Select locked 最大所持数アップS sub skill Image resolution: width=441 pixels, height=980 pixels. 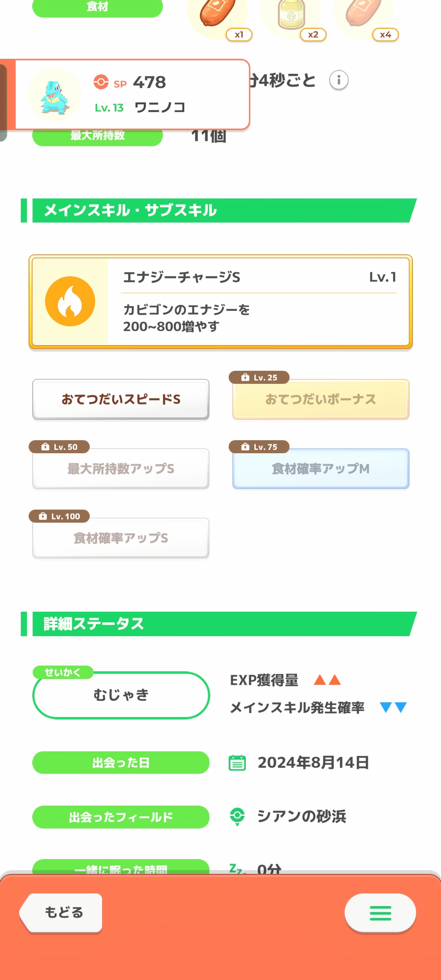(121, 469)
